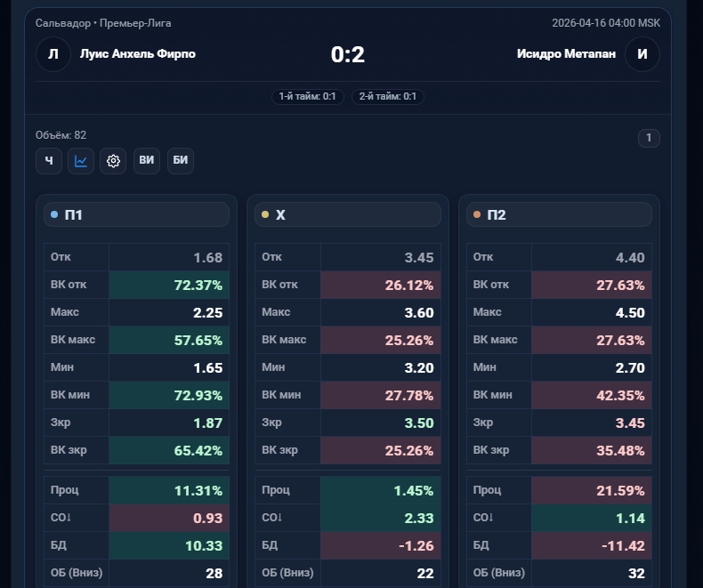This screenshot has width=703, height=588.
Task: Click the 1-й тайм: 0:1 pill
Action: click(x=308, y=96)
